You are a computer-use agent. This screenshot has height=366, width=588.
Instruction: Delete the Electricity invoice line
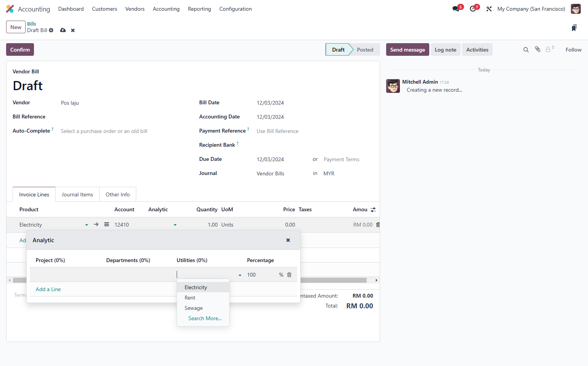coord(378,225)
